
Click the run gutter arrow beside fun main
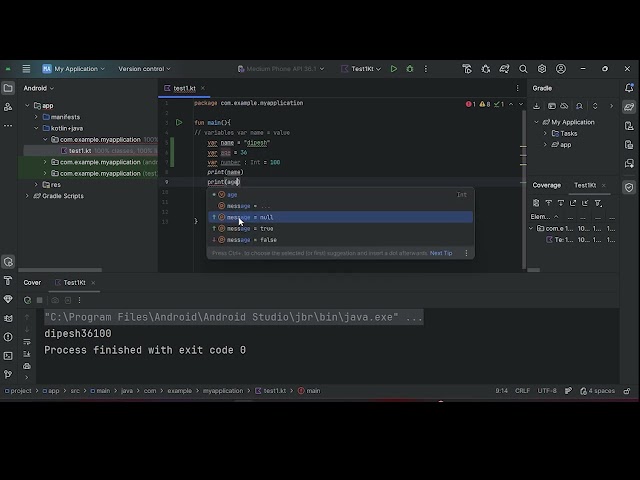pyautogui.click(x=179, y=122)
